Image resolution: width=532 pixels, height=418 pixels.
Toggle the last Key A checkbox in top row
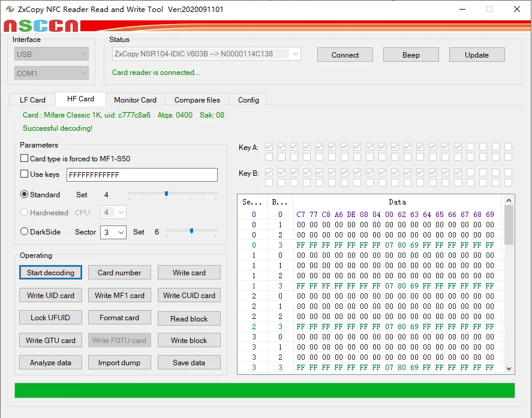pos(508,146)
